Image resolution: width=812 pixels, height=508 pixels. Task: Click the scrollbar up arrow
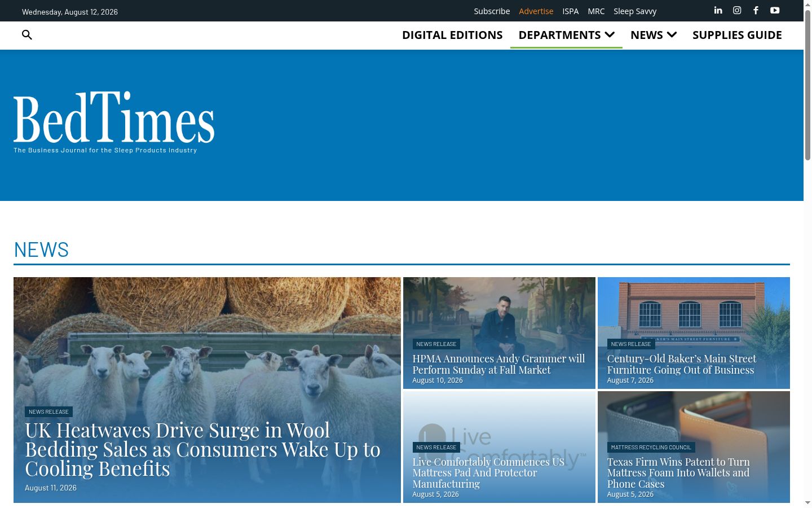tap(807, 5)
